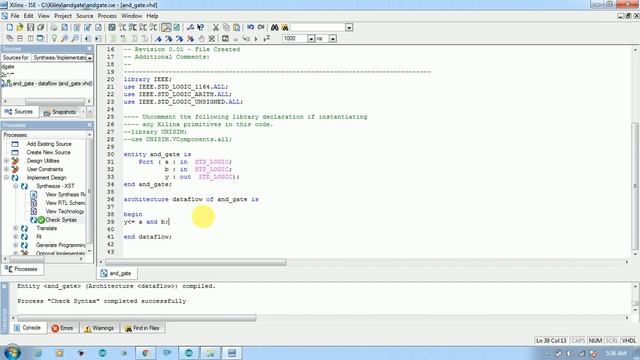Viewport: 640px width, 360px height.
Task: Close the Sources panel with its X
Action: (89, 48)
